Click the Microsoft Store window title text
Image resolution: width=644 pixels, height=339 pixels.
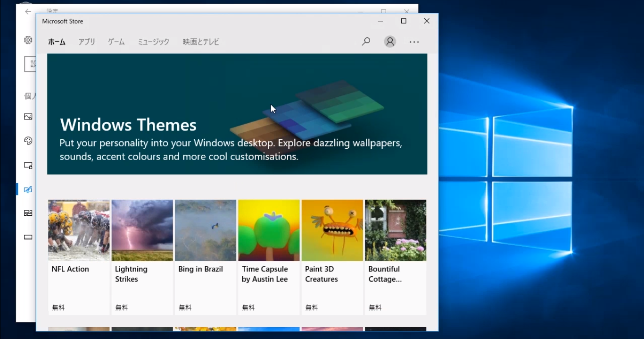63,21
